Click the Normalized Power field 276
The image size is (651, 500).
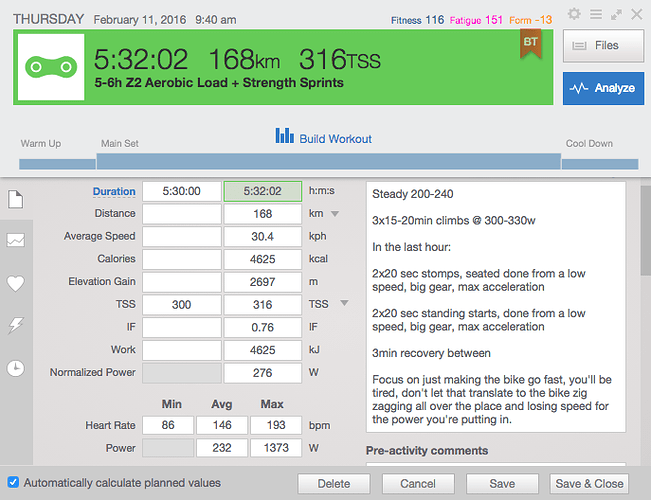(x=262, y=373)
